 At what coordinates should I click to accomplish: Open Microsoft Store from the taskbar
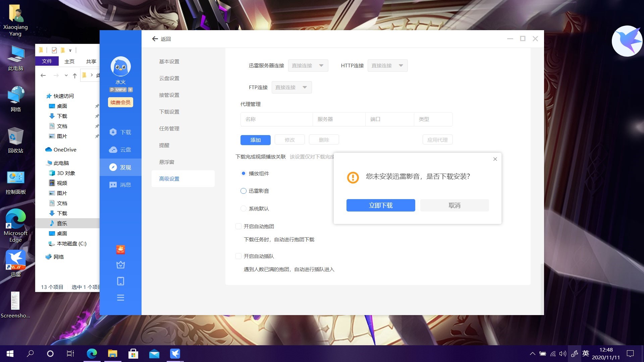click(133, 354)
